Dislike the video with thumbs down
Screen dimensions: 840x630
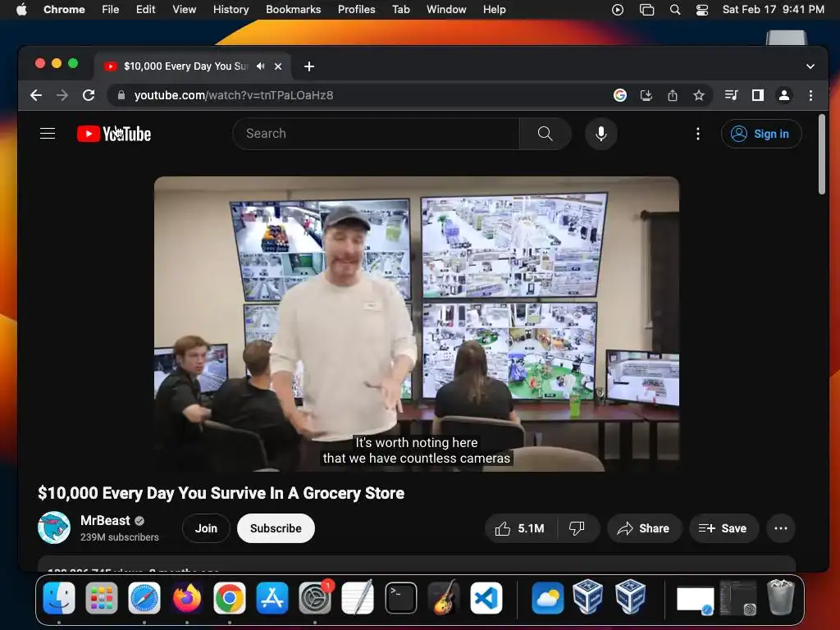point(577,528)
